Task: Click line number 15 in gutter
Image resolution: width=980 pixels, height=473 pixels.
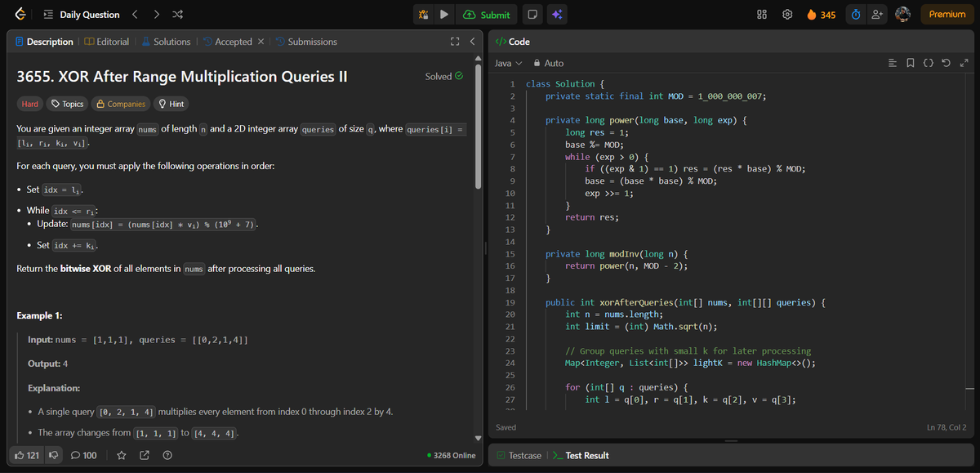Action: [510, 254]
